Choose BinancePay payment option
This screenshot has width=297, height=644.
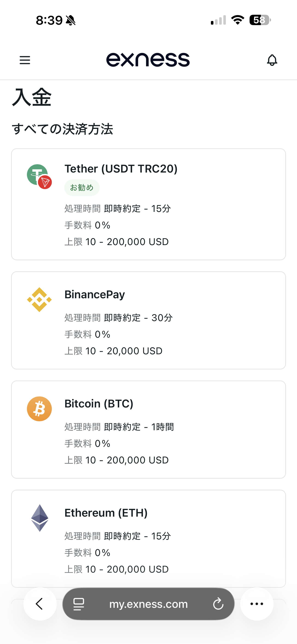[x=95, y=295]
